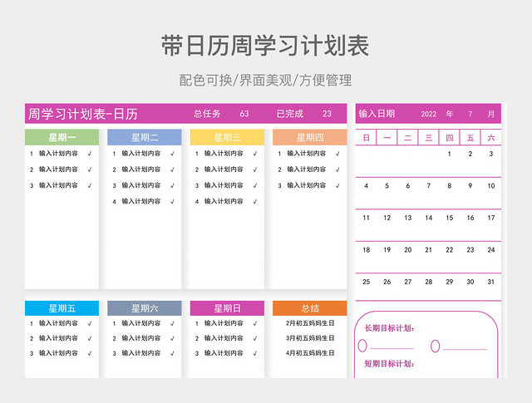This screenshot has width=532, height=403.
Task: Select the 总结 column header
Action: click(310, 308)
